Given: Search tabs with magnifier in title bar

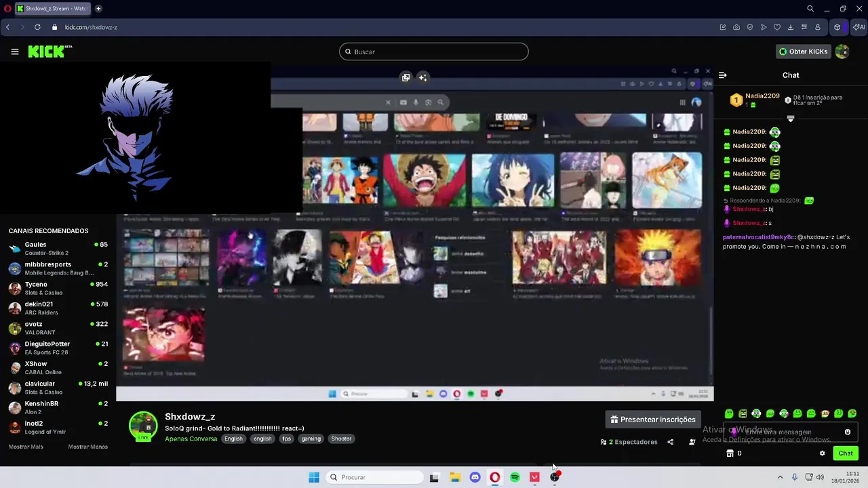Looking at the screenshot, I should (810, 9).
